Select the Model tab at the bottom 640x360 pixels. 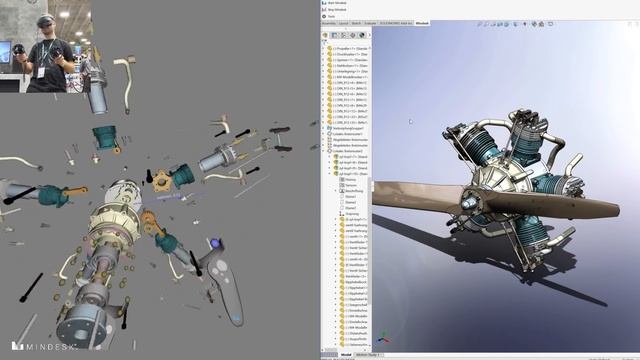(x=346, y=355)
